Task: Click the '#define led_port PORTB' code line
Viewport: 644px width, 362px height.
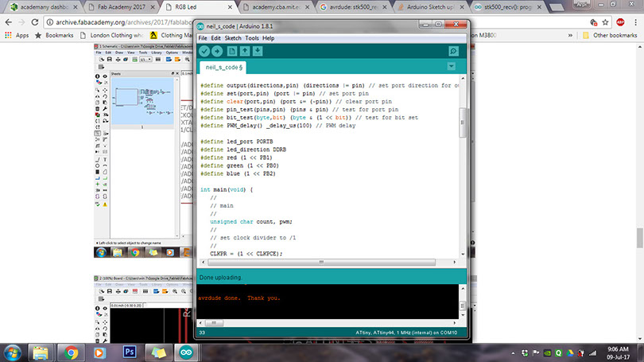Action: point(237,142)
